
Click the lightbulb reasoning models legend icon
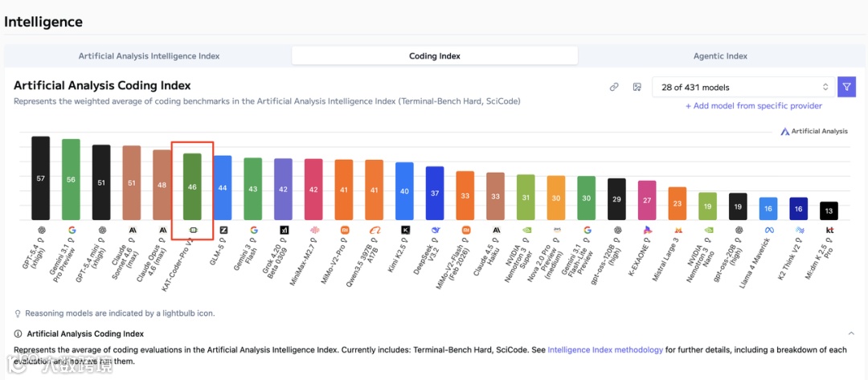[x=18, y=313]
